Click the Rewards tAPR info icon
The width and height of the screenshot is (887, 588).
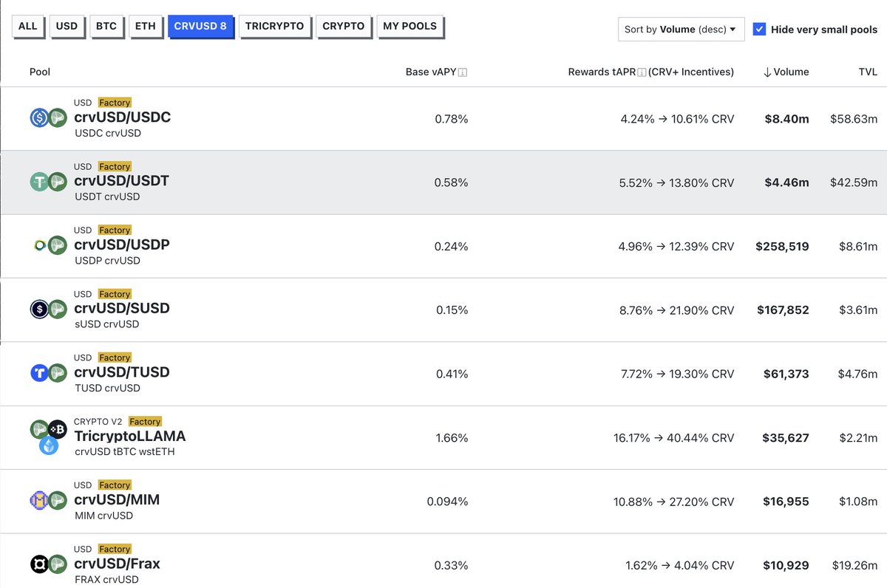click(x=642, y=72)
